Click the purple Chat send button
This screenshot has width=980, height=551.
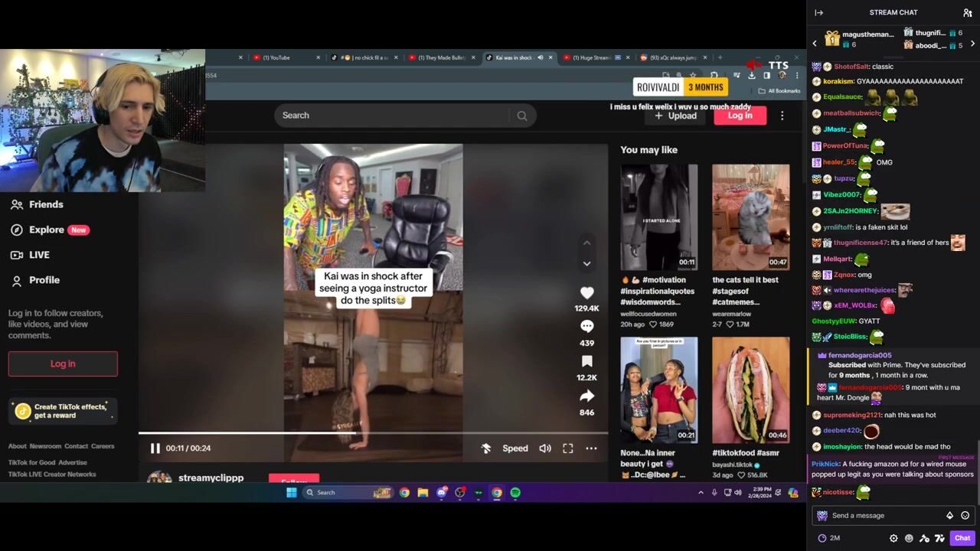point(962,538)
